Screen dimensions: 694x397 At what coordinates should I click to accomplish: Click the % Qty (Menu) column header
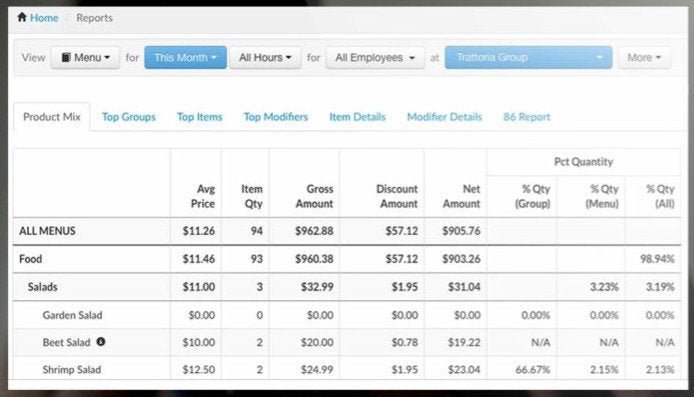point(602,196)
